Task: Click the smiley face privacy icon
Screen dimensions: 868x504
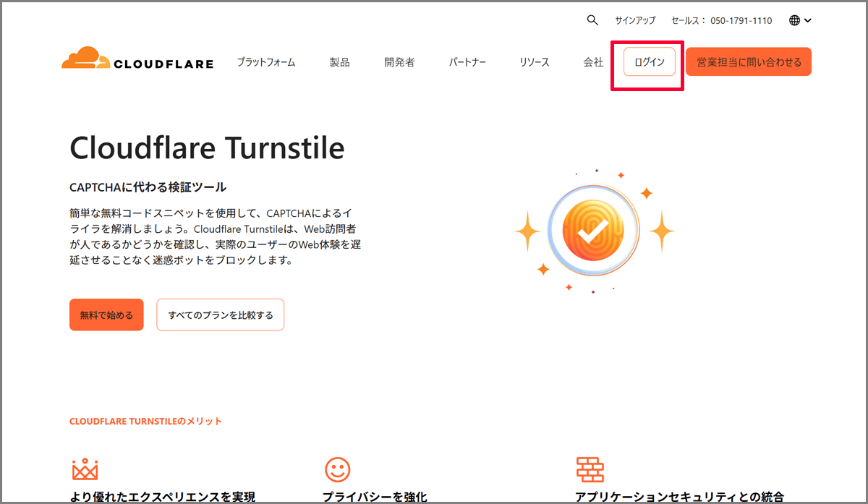Action: click(337, 470)
